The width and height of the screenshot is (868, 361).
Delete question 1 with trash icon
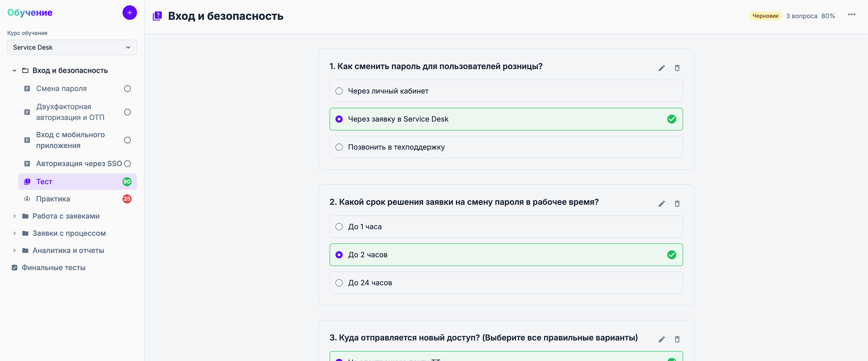point(677,68)
